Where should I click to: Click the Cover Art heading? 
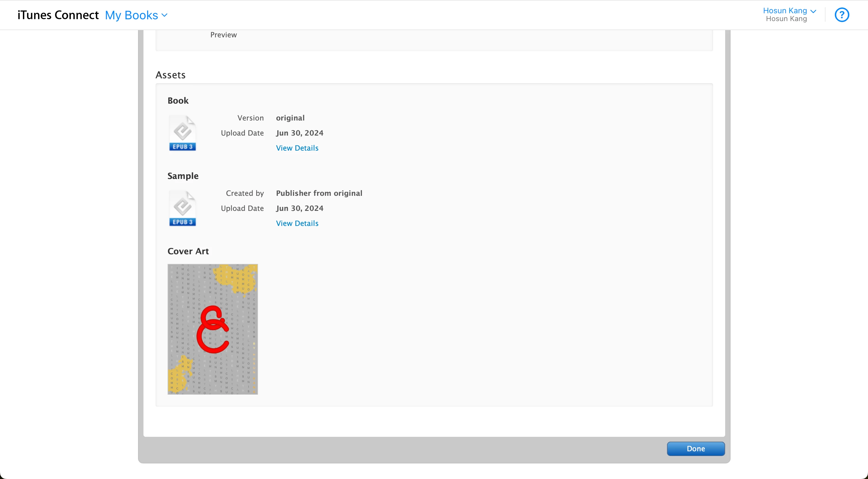[188, 251]
